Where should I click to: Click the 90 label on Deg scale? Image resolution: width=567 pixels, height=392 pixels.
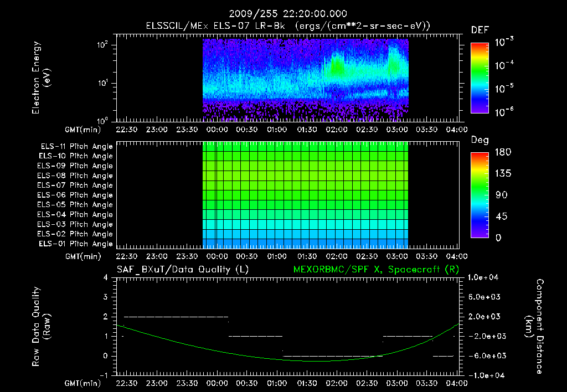coord(501,195)
